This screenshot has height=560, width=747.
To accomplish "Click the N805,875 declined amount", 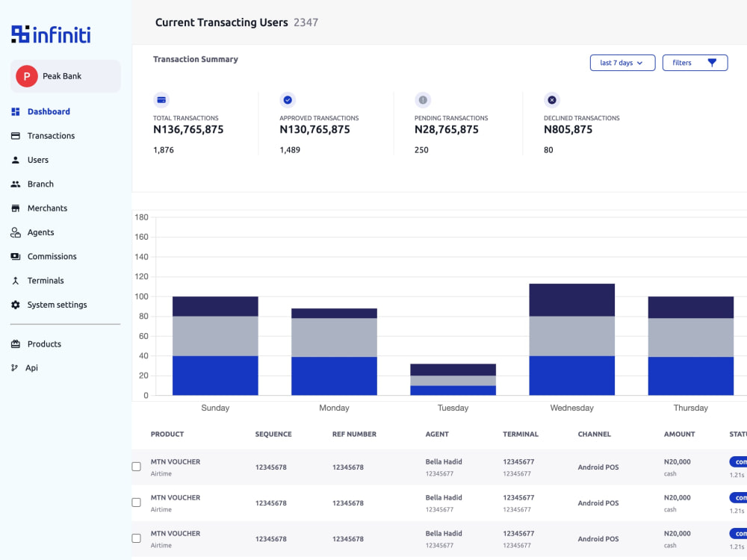I will pos(568,129).
